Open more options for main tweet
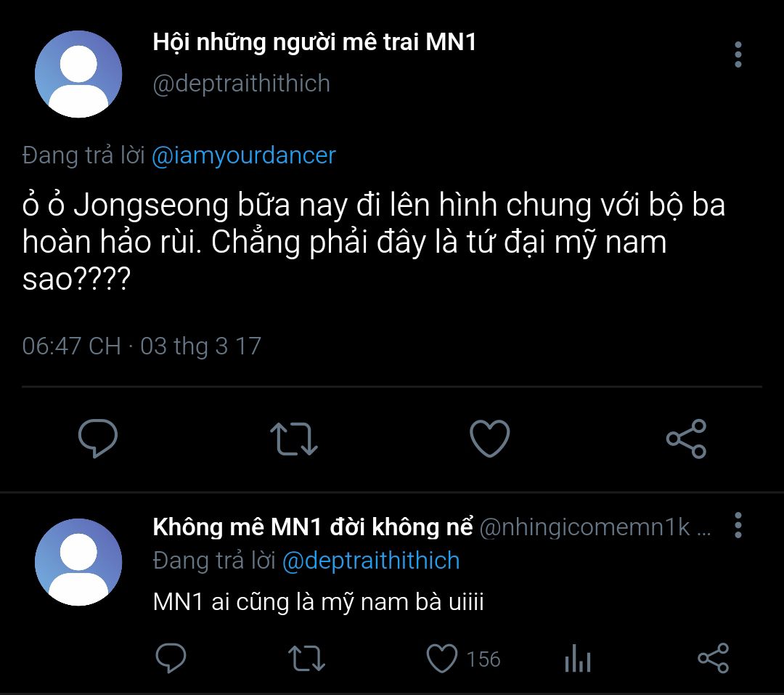784x695 pixels. 738,55
